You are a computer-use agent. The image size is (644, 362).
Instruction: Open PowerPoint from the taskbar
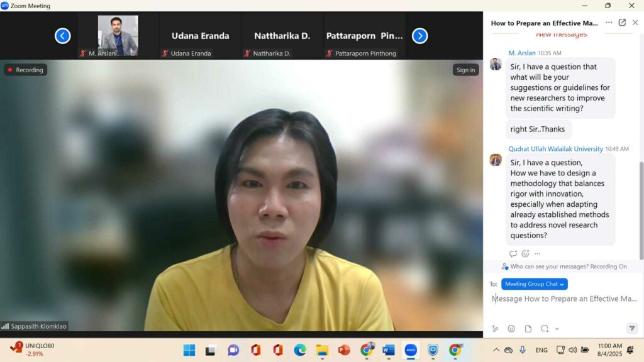click(x=344, y=350)
